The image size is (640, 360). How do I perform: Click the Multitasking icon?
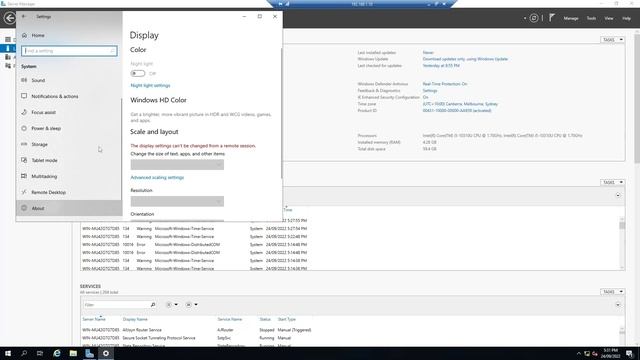tap(24, 176)
